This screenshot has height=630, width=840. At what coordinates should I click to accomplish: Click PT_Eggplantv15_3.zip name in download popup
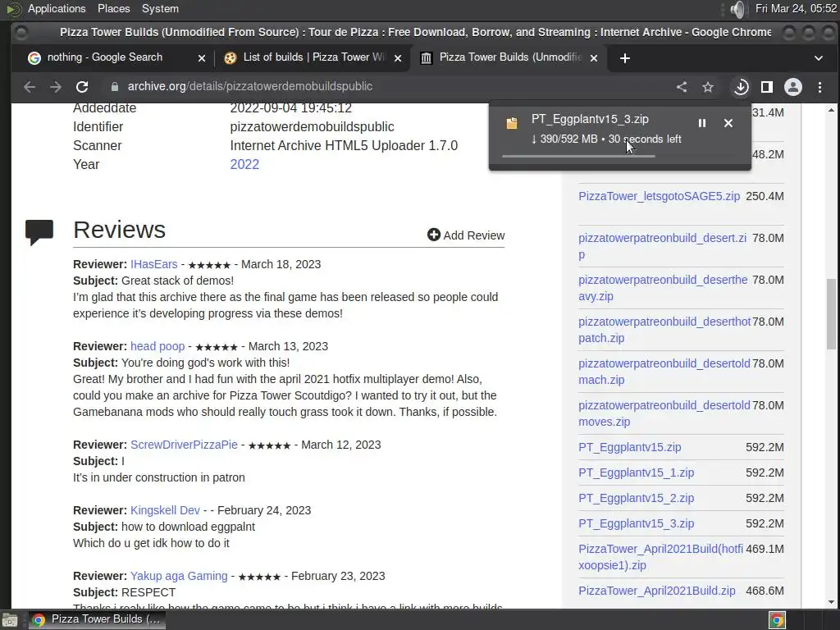point(590,119)
